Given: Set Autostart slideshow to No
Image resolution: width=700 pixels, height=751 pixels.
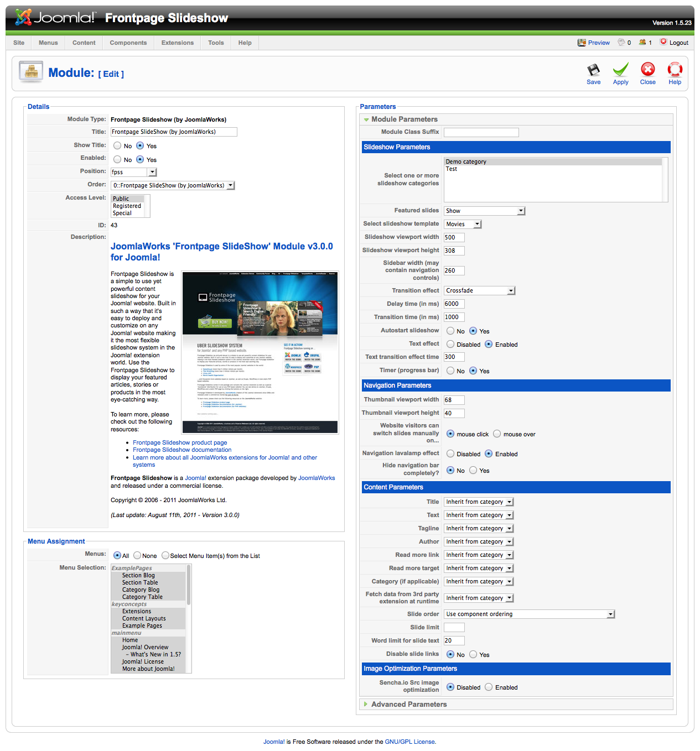Looking at the screenshot, I should point(450,331).
